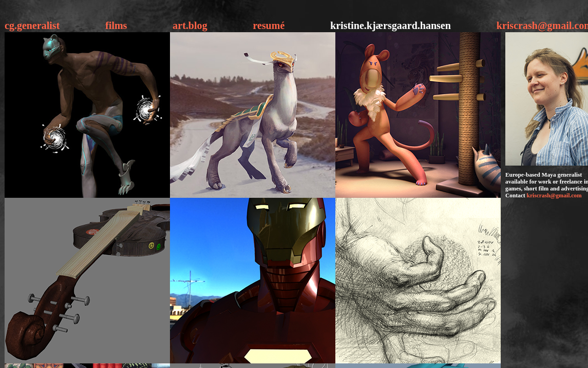Click the 'Europe-based Maya generalist' bio text
Screen dimensions: 588x368
click(x=547, y=185)
